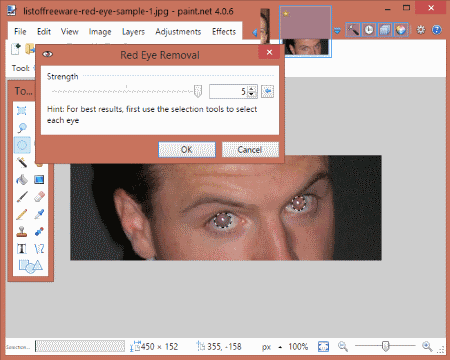Cancel the Red Eye Removal dialog
This screenshot has height=360, width=450.
pyautogui.click(x=250, y=149)
